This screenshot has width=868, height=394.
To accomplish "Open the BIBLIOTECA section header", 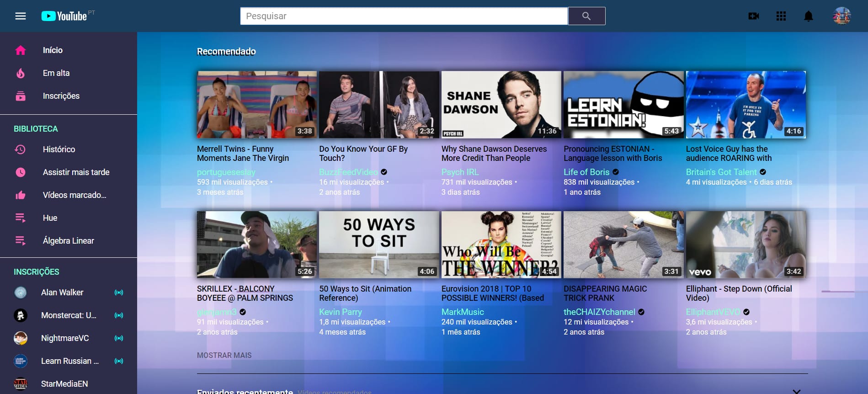I will pyautogui.click(x=36, y=129).
